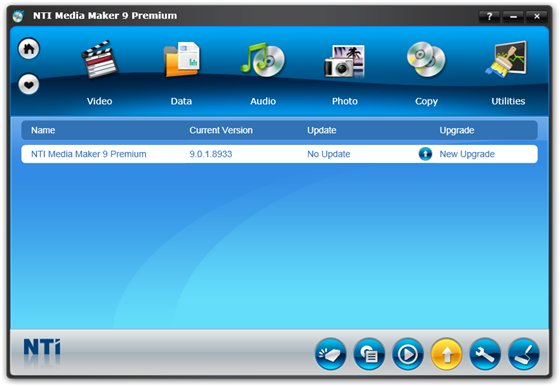Screen dimensions: 560x386
Task: Click the NTI logo at bottom left
Action: [42, 347]
